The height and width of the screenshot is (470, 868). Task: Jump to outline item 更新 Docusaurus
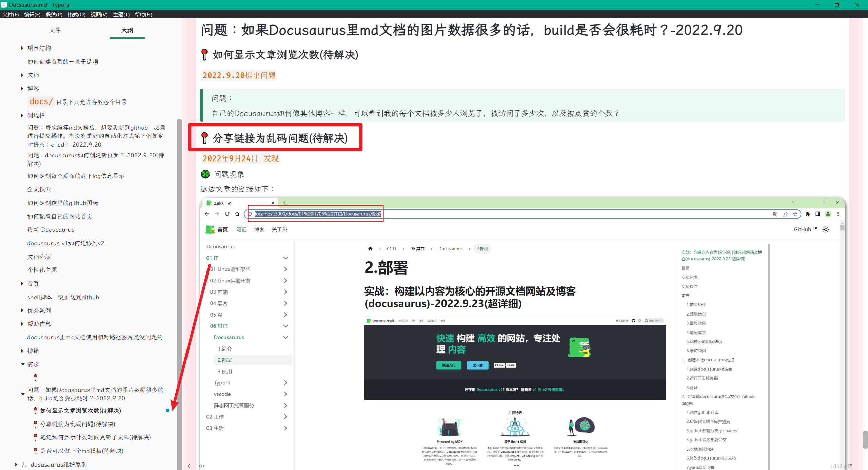click(51, 230)
